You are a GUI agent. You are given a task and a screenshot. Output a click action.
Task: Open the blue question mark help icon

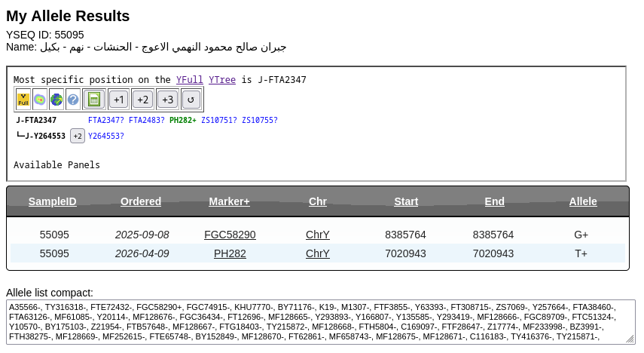click(x=73, y=100)
